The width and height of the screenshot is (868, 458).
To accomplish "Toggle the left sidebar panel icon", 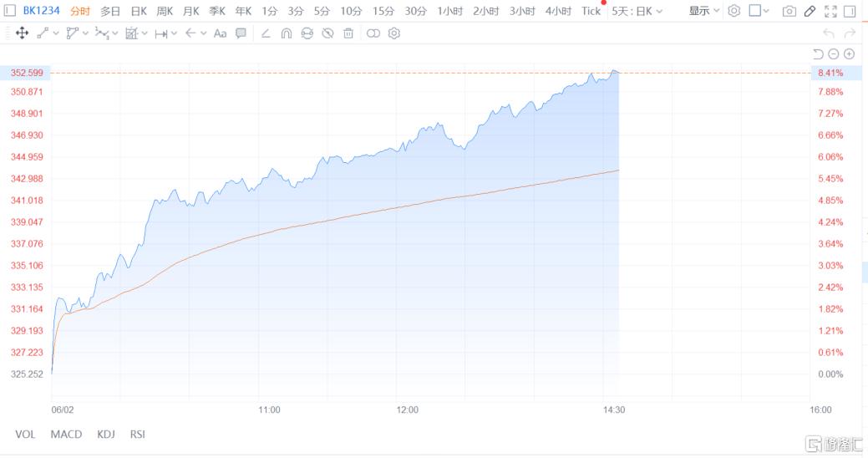I will tap(9, 11).
